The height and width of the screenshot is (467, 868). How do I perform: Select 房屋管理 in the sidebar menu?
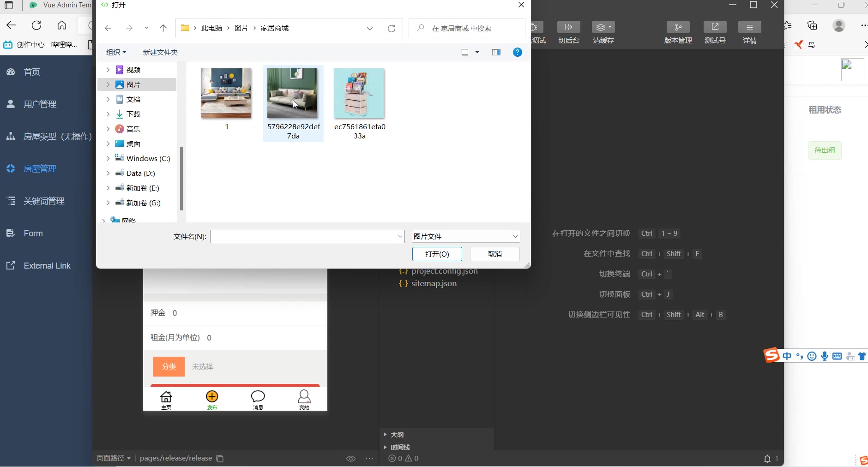40,169
